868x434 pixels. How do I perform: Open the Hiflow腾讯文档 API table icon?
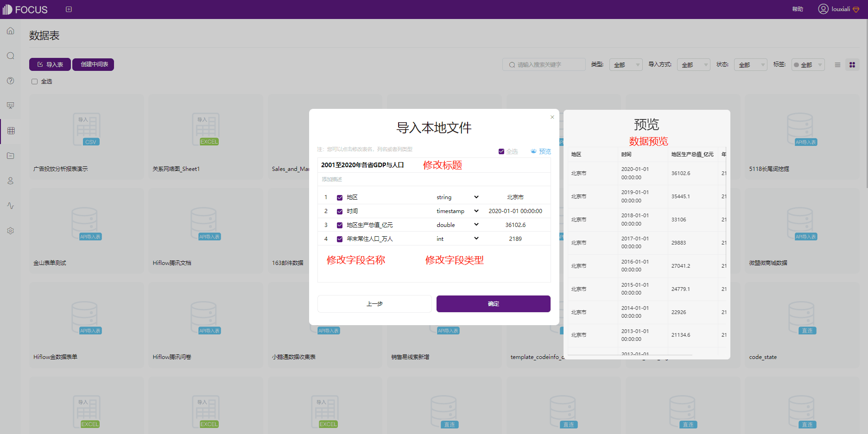pos(205,224)
